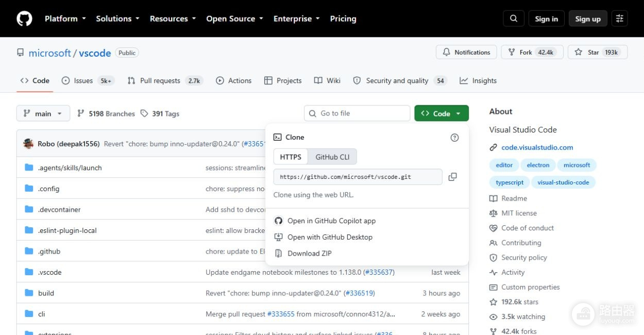
Task: Click the Copilot icon in Code dropdown
Action: (278, 221)
